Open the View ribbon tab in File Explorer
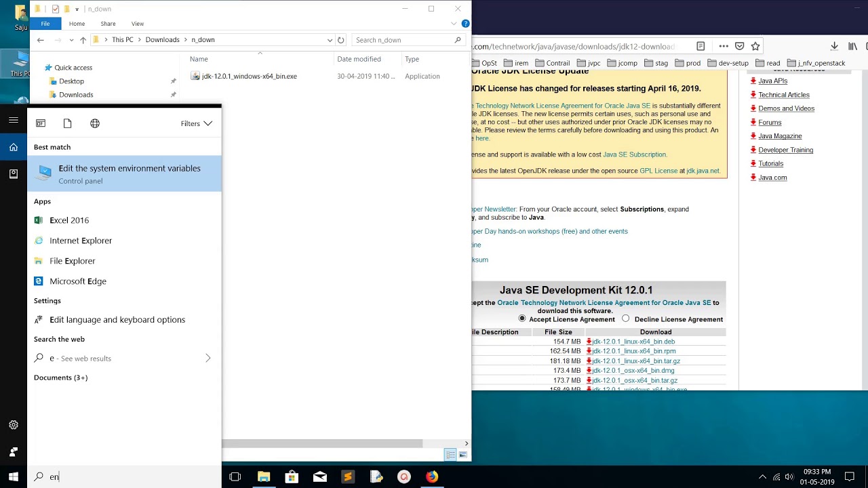The image size is (868, 488). (x=138, y=24)
